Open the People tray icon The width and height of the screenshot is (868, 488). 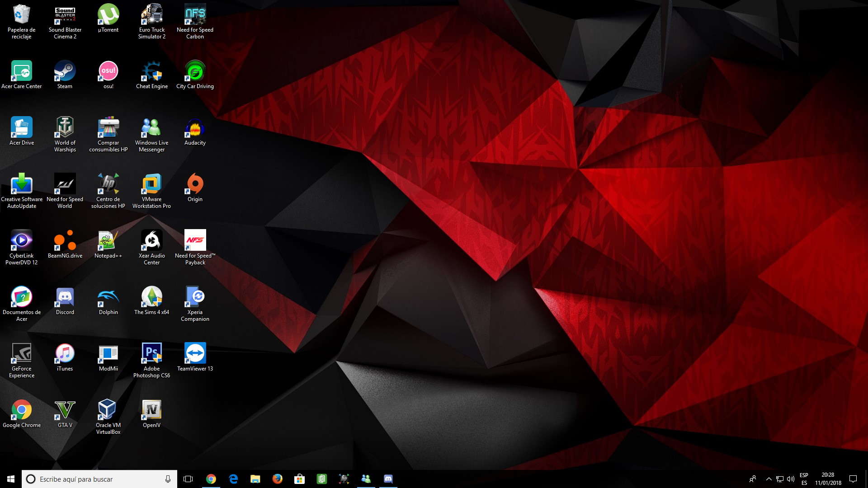(x=753, y=479)
